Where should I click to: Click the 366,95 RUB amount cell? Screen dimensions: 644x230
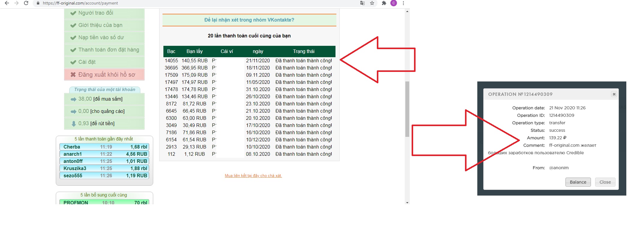pyautogui.click(x=195, y=68)
